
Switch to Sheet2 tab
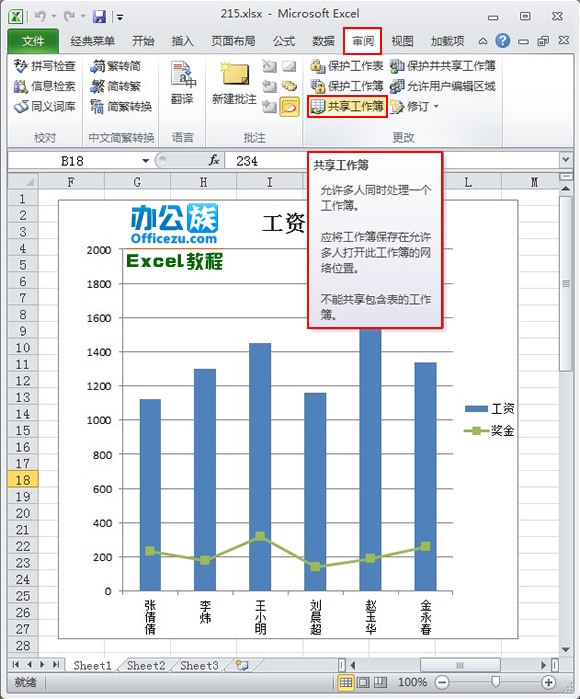tap(146, 666)
